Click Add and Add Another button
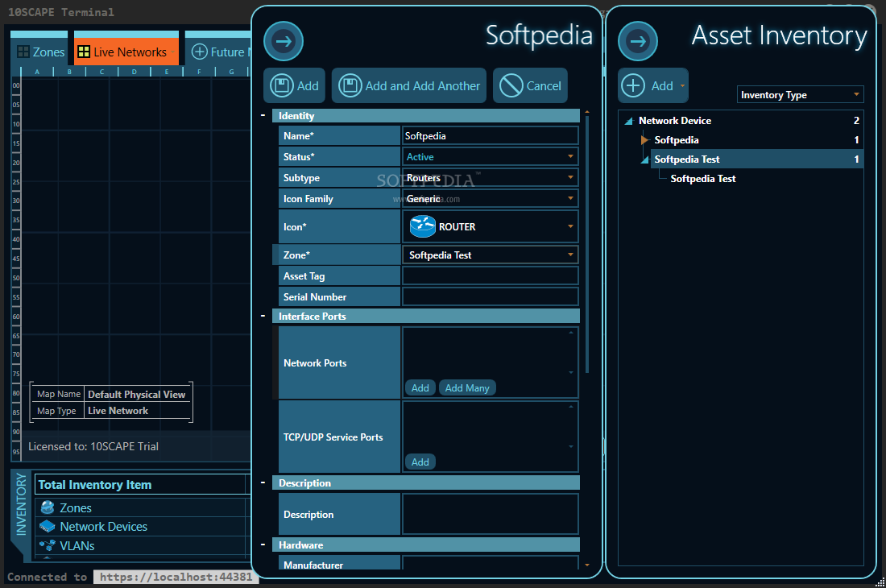 pyautogui.click(x=409, y=86)
